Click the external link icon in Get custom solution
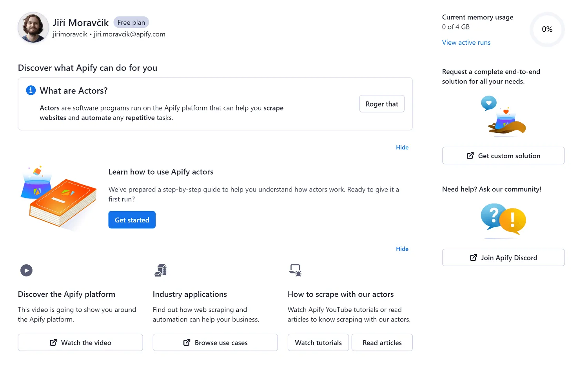The width and height of the screenshot is (588, 365). click(470, 155)
